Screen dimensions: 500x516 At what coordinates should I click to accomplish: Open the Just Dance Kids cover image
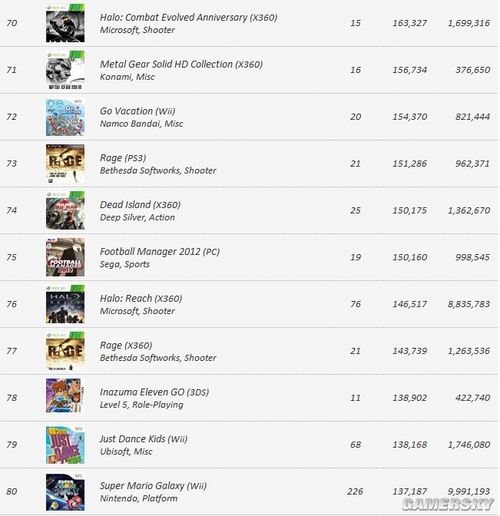pos(65,445)
